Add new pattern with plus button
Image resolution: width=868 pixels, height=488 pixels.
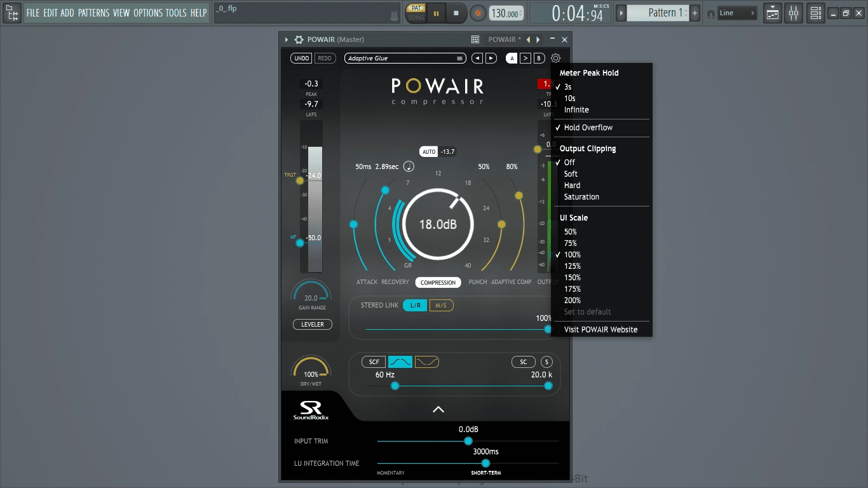[695, 13]
